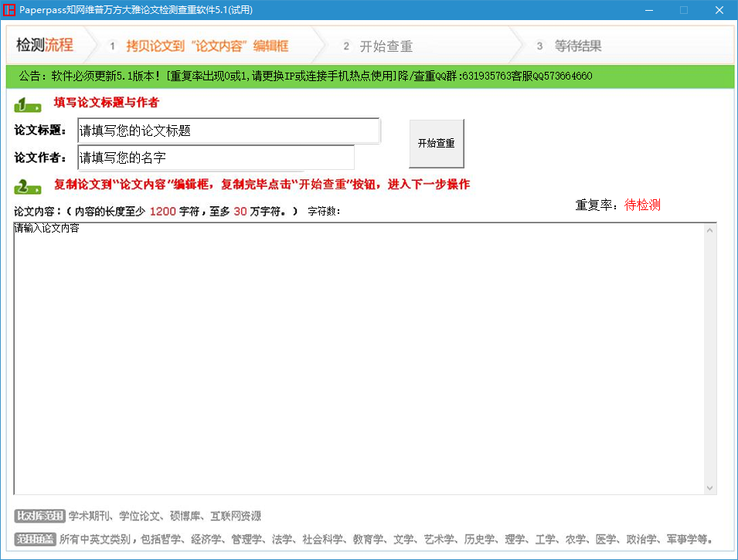Select step 3 等待结果 in workflow bar
The width and height of the screenshot is (738, 560).
point(570,46)
